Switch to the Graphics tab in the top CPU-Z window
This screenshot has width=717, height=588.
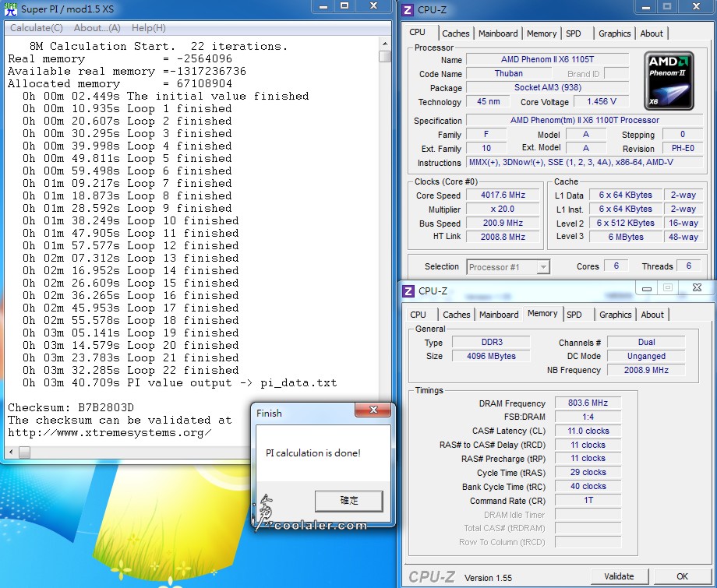point(615,33)
